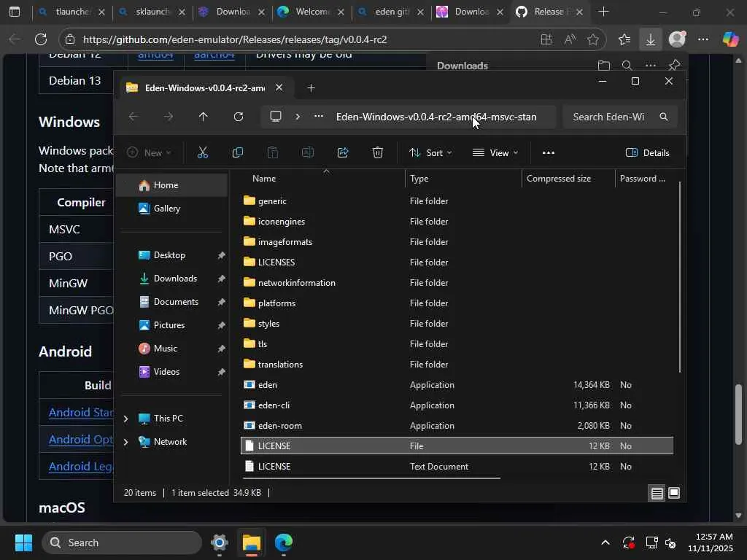
Task: Add page to favorites star icon
Action: pos(592,39)
